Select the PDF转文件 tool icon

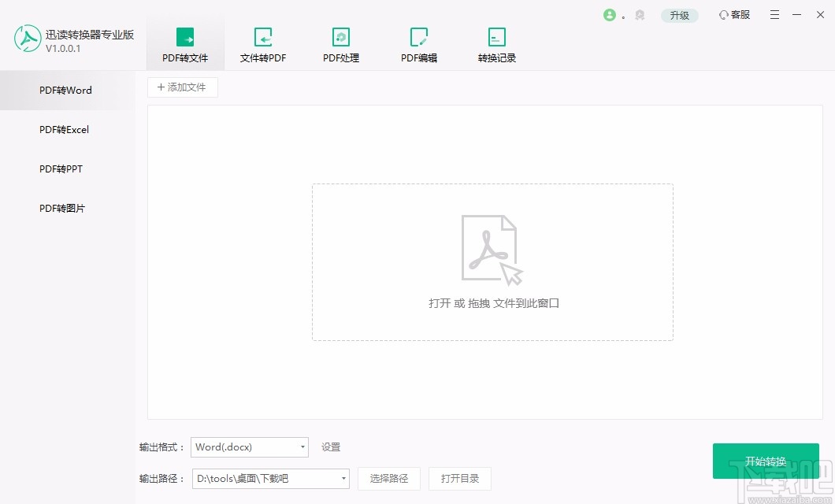[184, 38]
